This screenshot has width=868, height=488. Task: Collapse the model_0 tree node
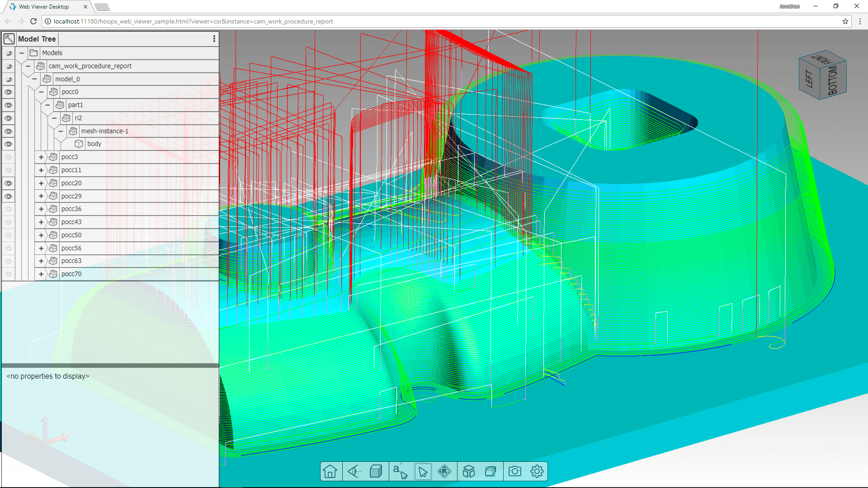click(x=34, y=79)
